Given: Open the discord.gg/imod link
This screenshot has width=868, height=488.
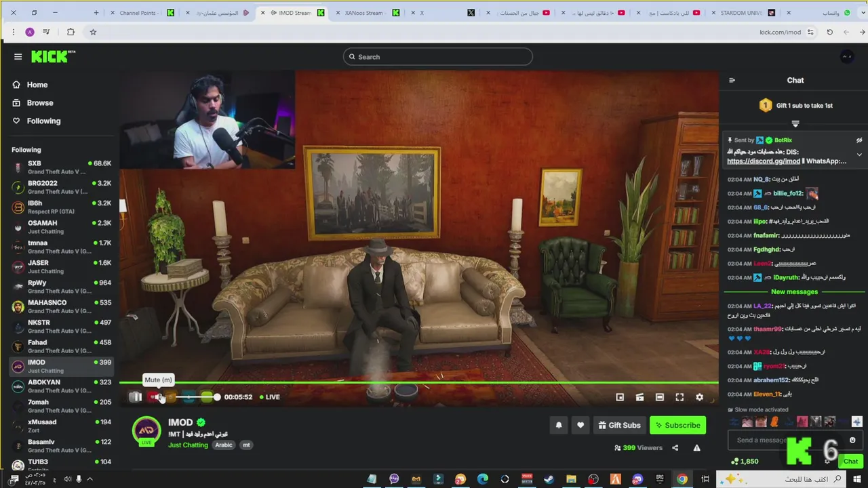Looking at the screenshot, I should [763, 161].
